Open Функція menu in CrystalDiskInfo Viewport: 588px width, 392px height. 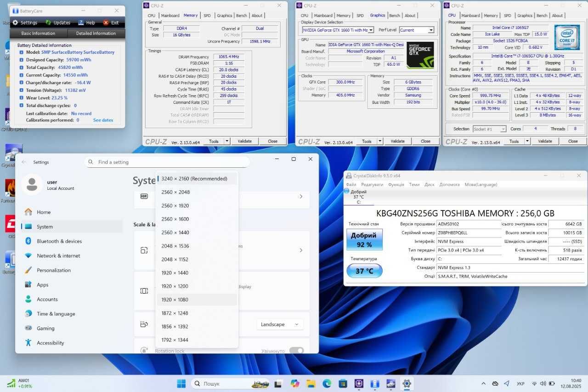pyautogui.click(x=396, y=184)
